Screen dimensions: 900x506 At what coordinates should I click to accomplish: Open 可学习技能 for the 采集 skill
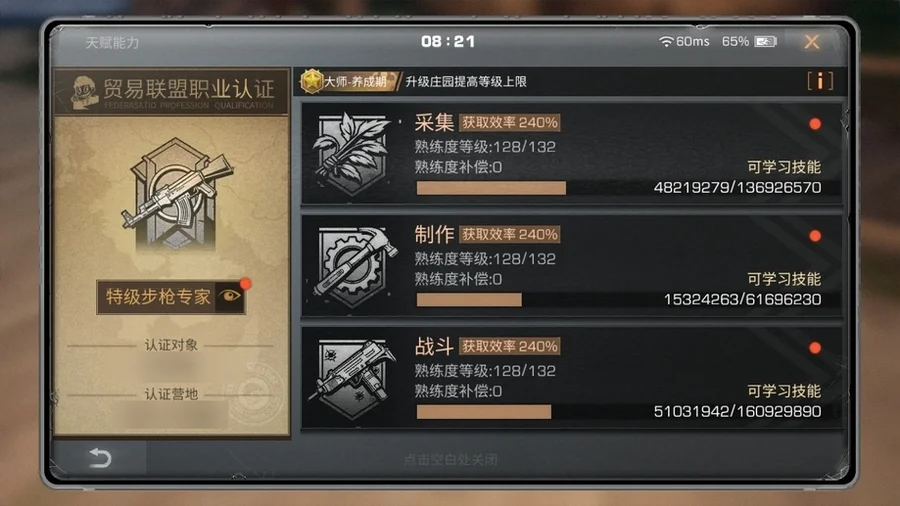click(x=783, y=168)
